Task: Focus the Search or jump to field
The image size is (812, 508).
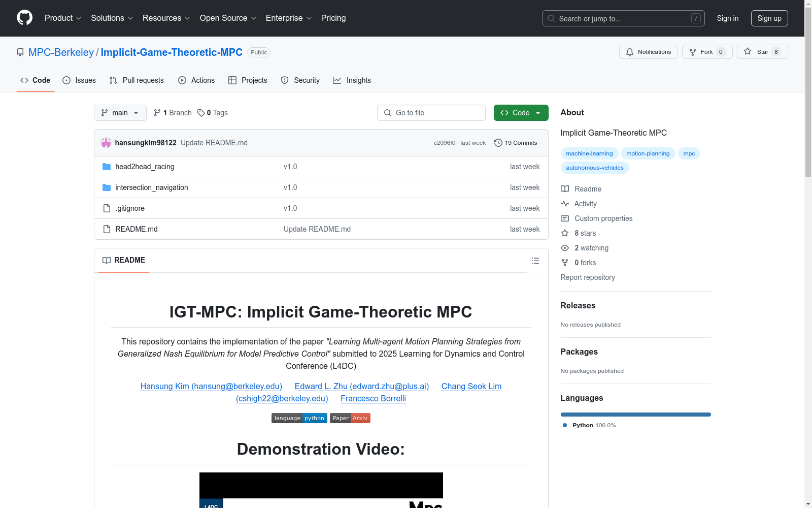Action: pos(624,18)
